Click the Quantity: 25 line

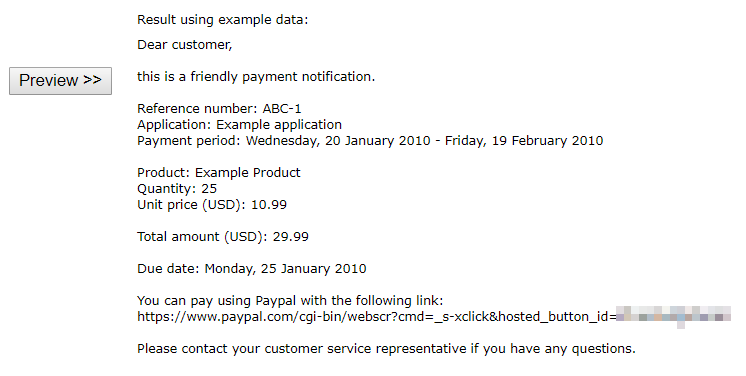[x=177, y=189]
